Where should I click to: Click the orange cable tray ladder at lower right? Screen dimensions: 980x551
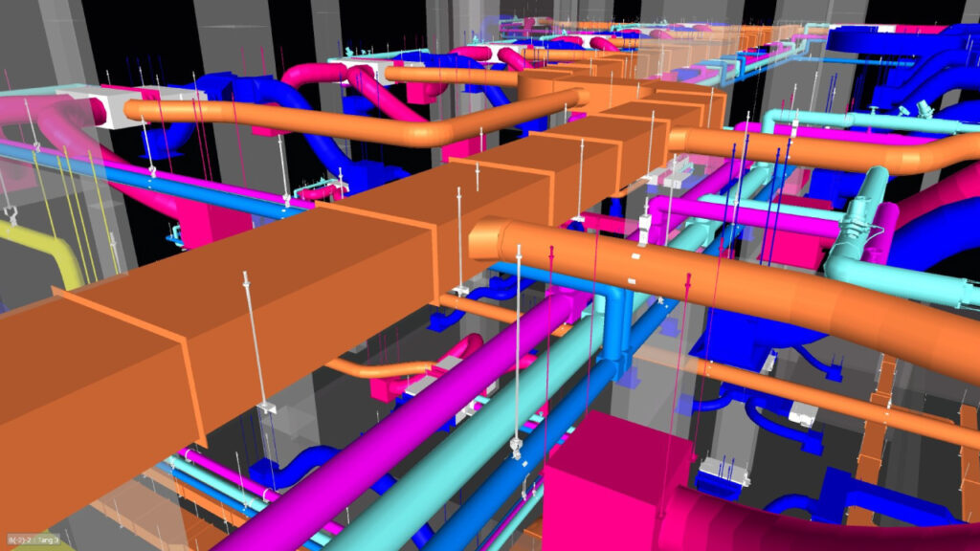point(876,421)
